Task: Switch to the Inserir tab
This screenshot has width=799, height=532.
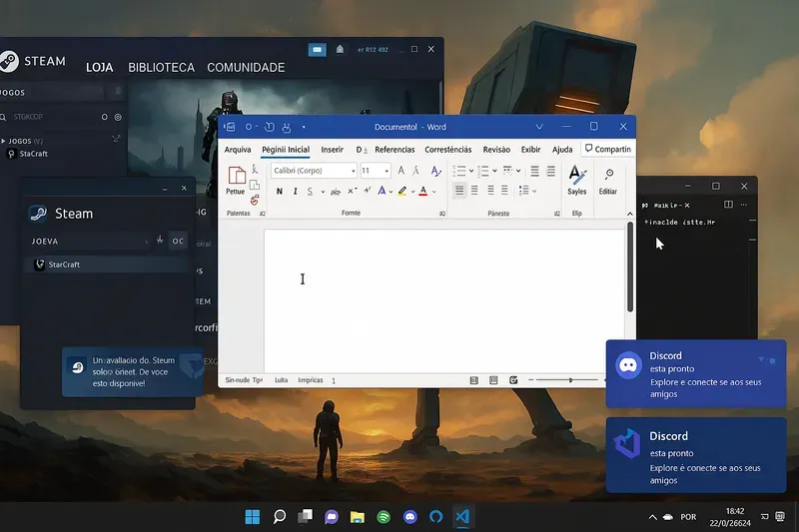Action: point(333,149)
